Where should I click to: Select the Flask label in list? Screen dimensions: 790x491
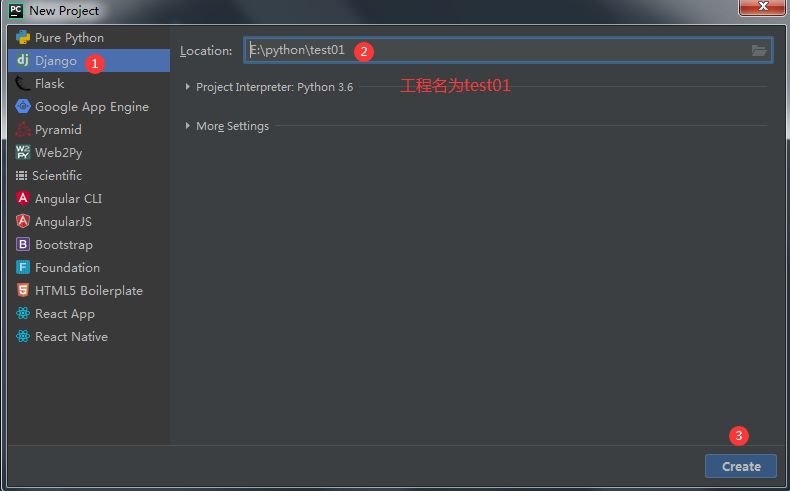click(x=49, y=84)
